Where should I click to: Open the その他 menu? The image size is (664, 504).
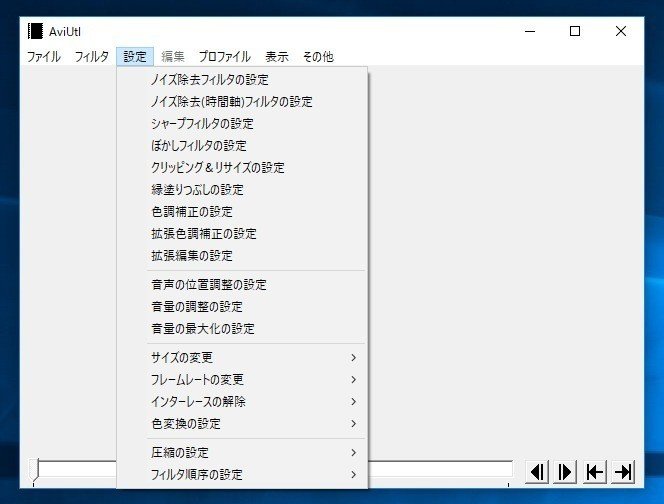click(318, 57)
